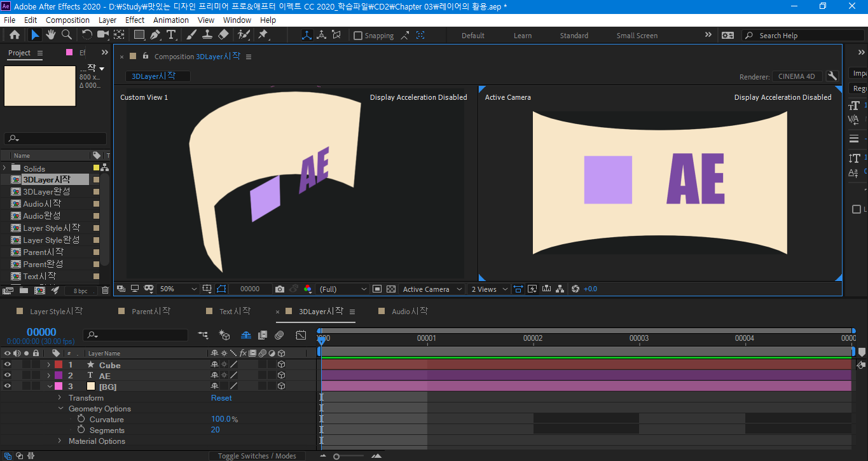Viewport: 868px width, 461px height.
Task: Toggle Segments stopwatch keyframing
Action: [x=81, y=430]
